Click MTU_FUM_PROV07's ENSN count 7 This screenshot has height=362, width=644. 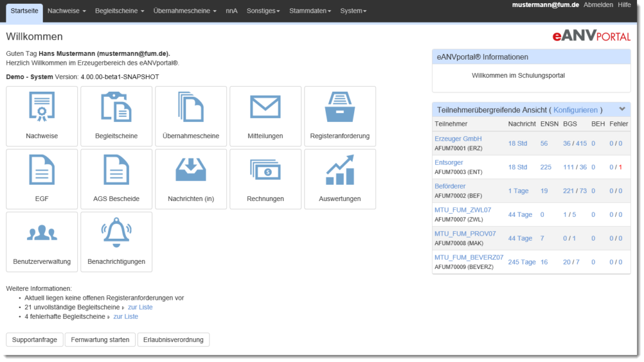coord(542,238)
